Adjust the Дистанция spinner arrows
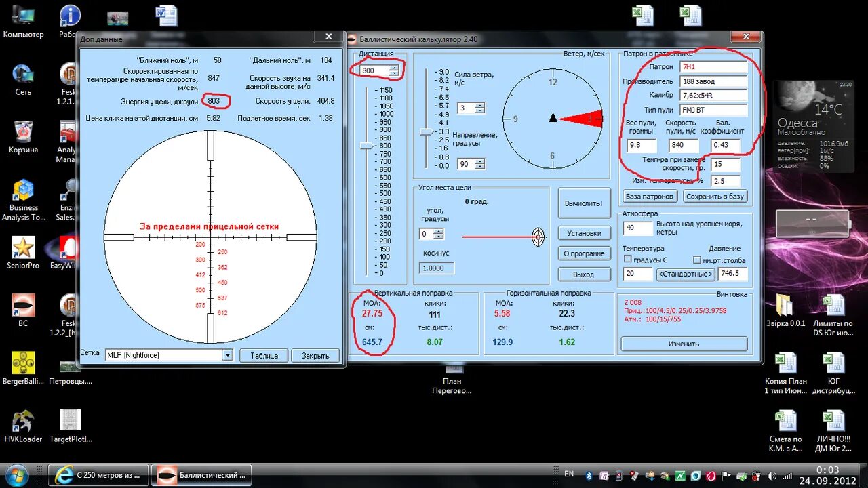Image resolution: width=868 pixels, height=488 pixels. click(x=394, y=70)
